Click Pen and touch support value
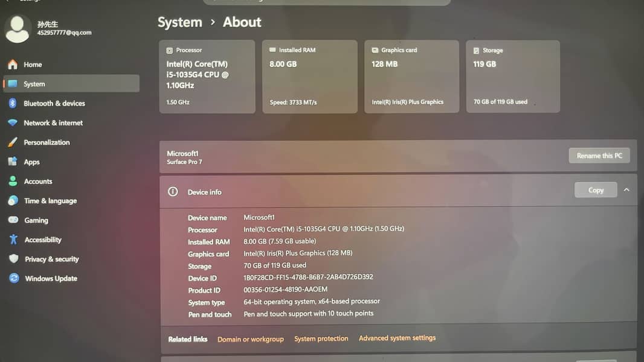 309,313
